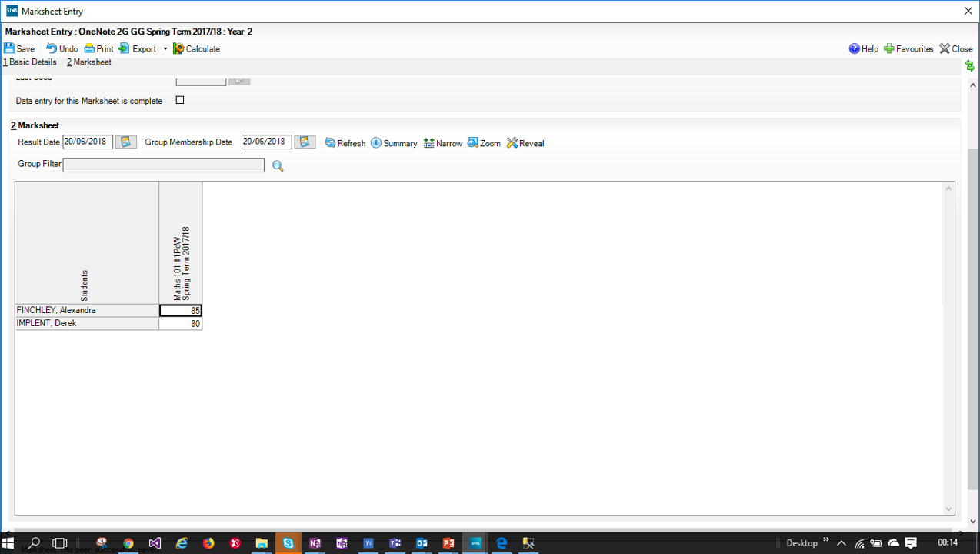This screenshot has height=554, width=980.
Task: Select the Maths 101 #1PoW column header
Action: pyautogui.click(x=181, y=243)
